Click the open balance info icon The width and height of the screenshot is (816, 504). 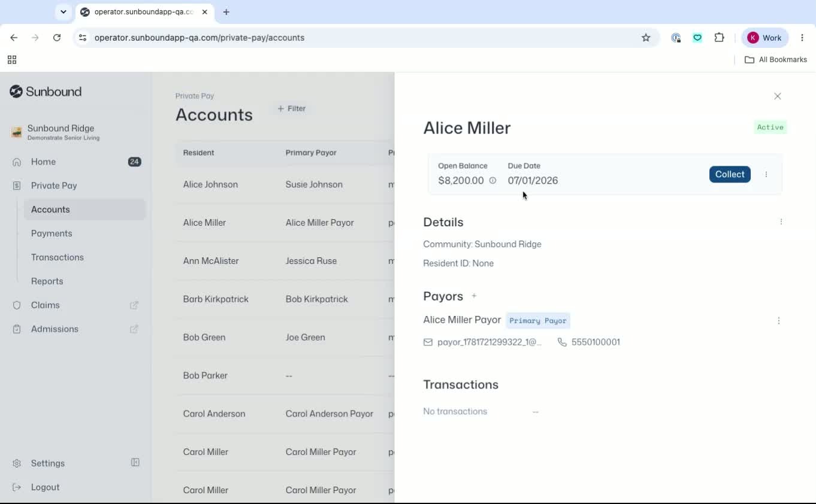492,180
